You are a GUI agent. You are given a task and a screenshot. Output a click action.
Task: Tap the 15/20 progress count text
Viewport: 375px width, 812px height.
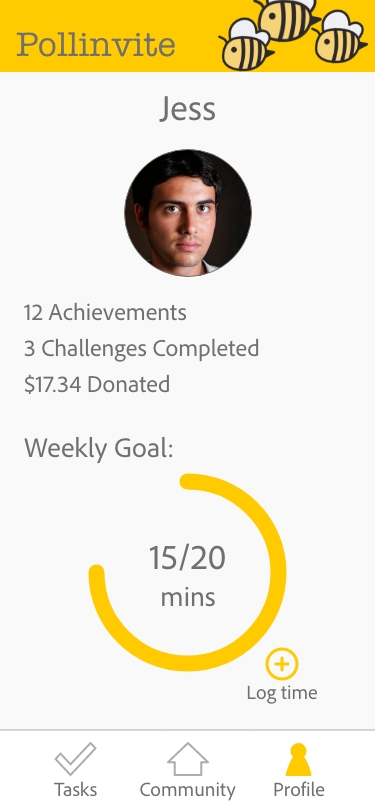[188, 558]
